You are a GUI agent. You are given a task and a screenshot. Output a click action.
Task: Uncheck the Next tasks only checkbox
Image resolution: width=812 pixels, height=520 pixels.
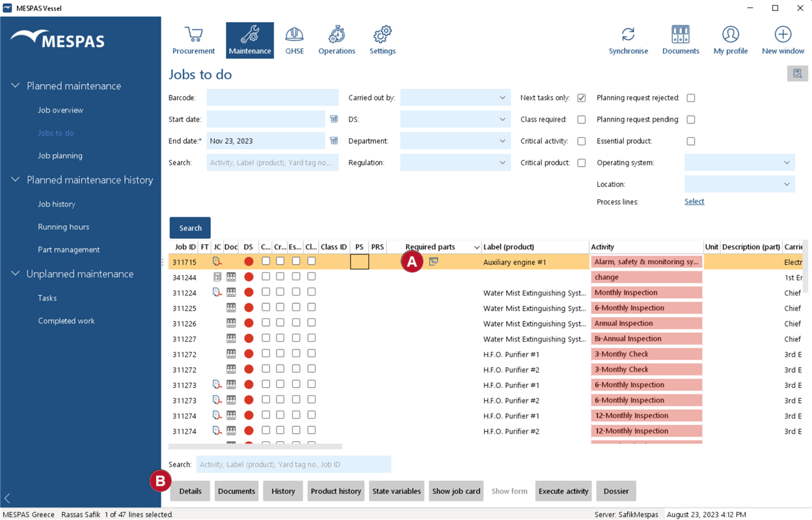[x=582, y=98]
